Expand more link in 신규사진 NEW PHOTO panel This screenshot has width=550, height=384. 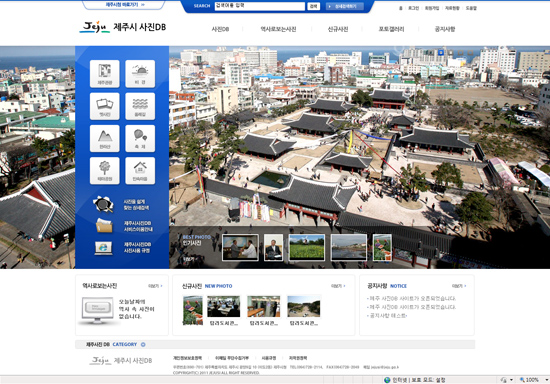338,286
